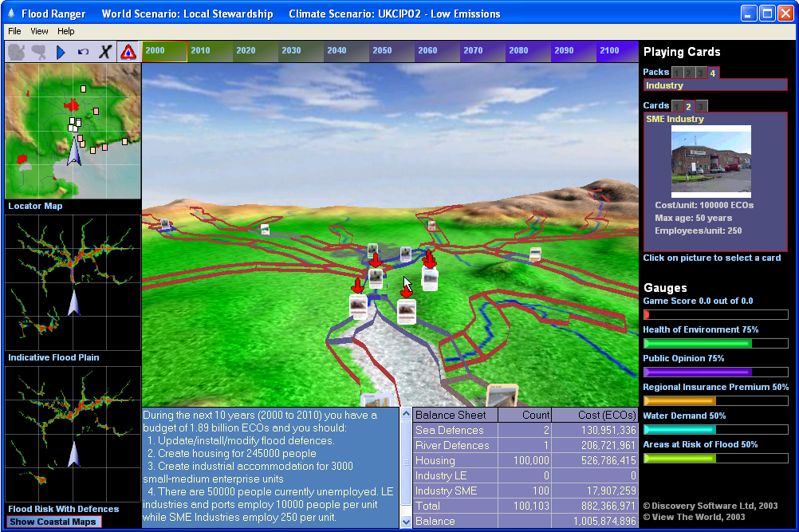Select Cards tab 1
This screenshot has width=799, height=532.
677,106
